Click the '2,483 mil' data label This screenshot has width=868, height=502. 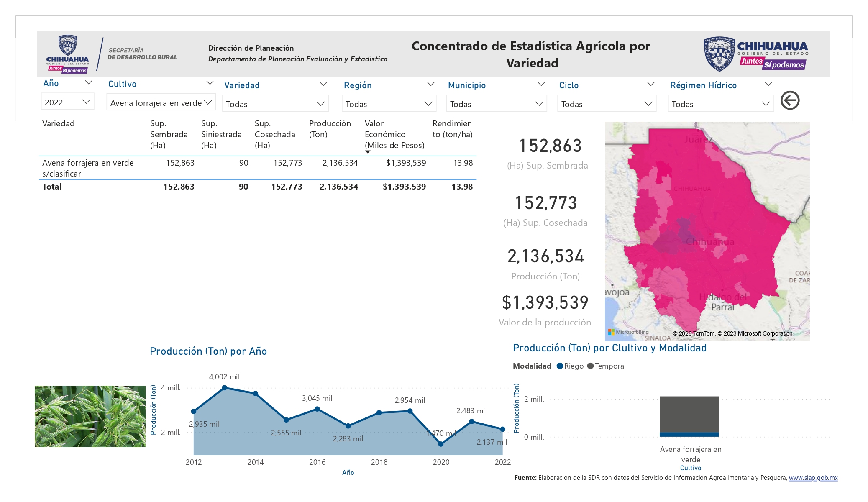click(471, 411)
